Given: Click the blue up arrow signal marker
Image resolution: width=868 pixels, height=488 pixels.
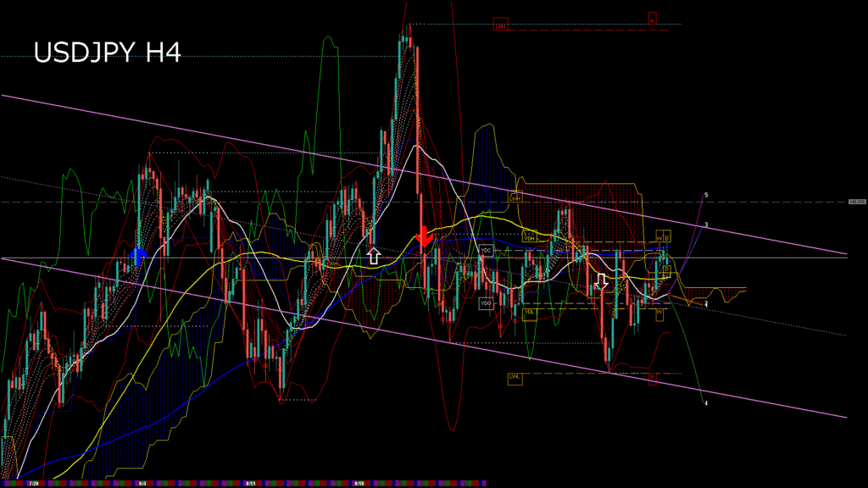Looking at the screenshot, I should [138, 256].
